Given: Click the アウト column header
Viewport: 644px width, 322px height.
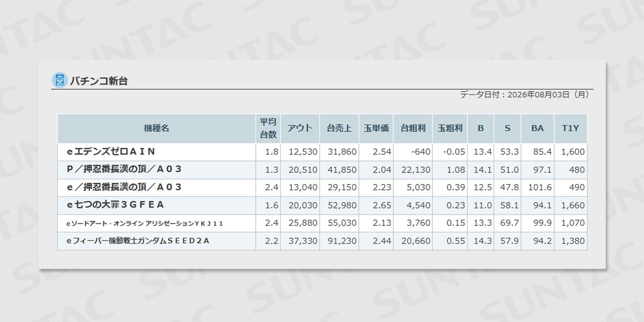Looking at the screenshot, I should point(300,128).
